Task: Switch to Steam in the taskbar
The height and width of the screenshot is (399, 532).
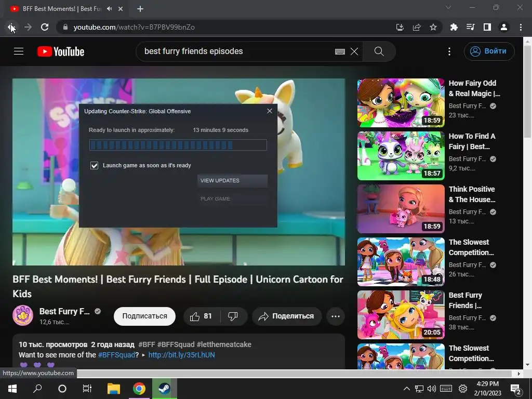Action: (x=165, y=389)
